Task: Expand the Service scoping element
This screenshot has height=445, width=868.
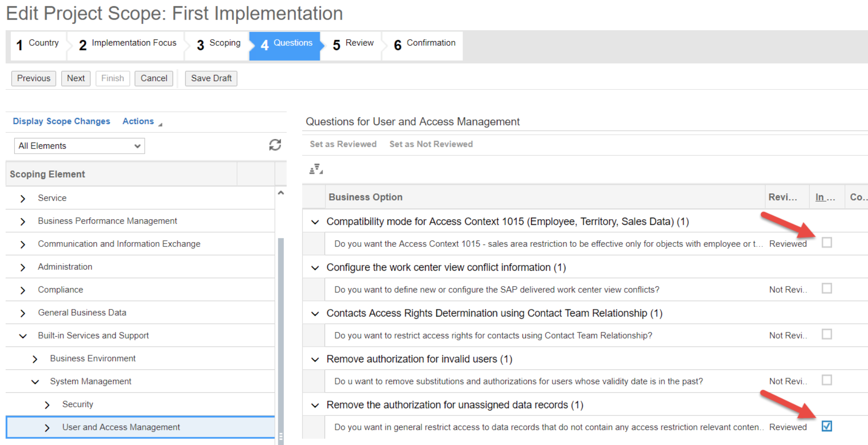Action: [x=22, y=199]
